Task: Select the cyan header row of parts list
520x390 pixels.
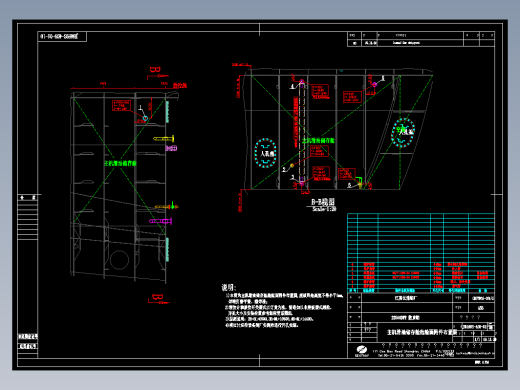Action: click(x=421, y=290)
